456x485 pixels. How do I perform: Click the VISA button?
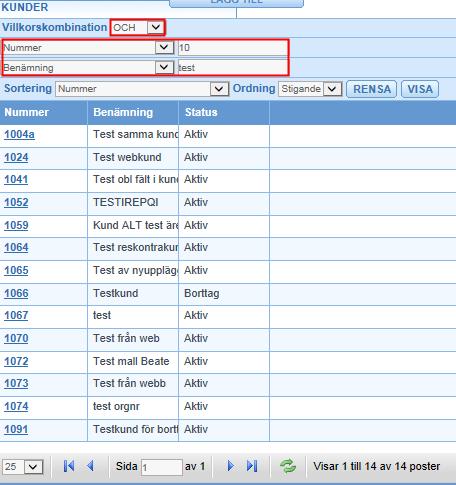[x=420, y=89]
